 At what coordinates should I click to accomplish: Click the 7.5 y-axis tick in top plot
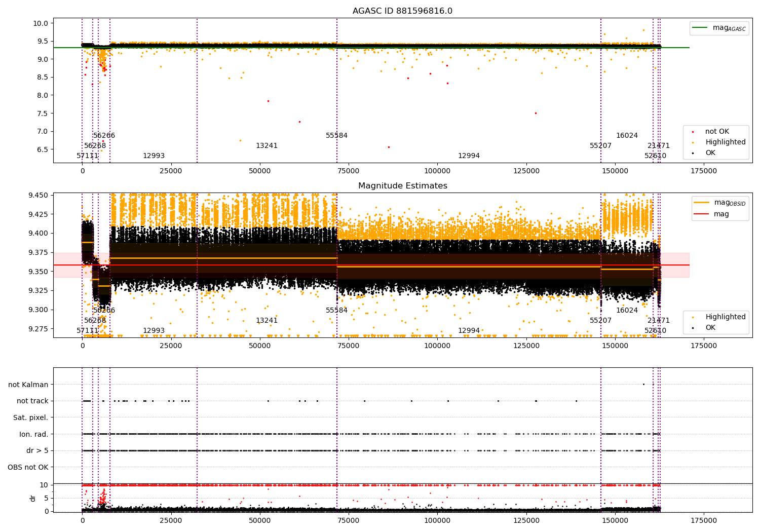pos(42,113)
